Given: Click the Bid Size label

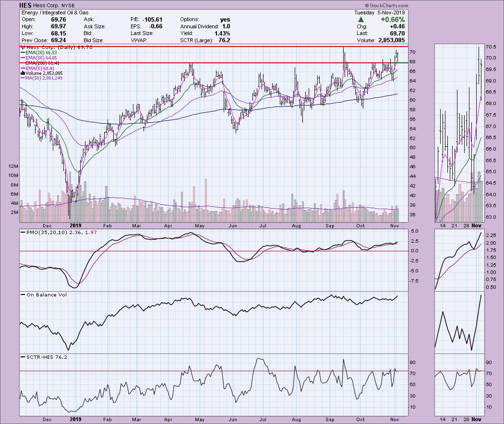Looking at the screenshot, I should point(94,40).
